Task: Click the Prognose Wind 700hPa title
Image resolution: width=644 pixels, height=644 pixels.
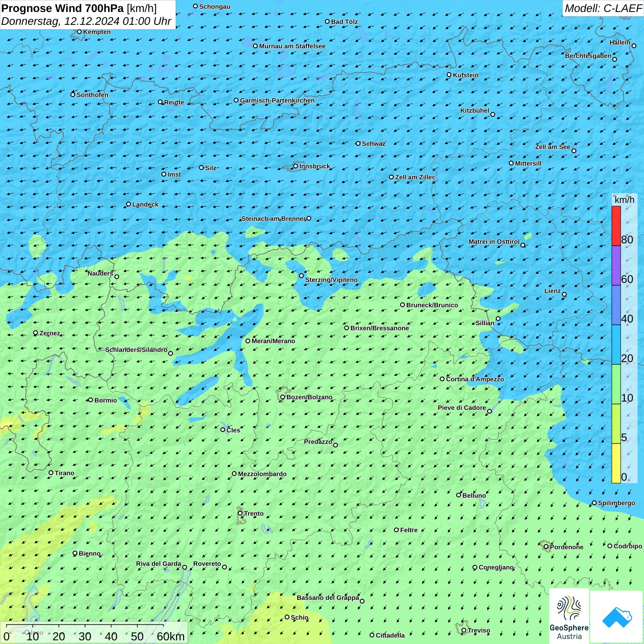Action: point(79,8)
